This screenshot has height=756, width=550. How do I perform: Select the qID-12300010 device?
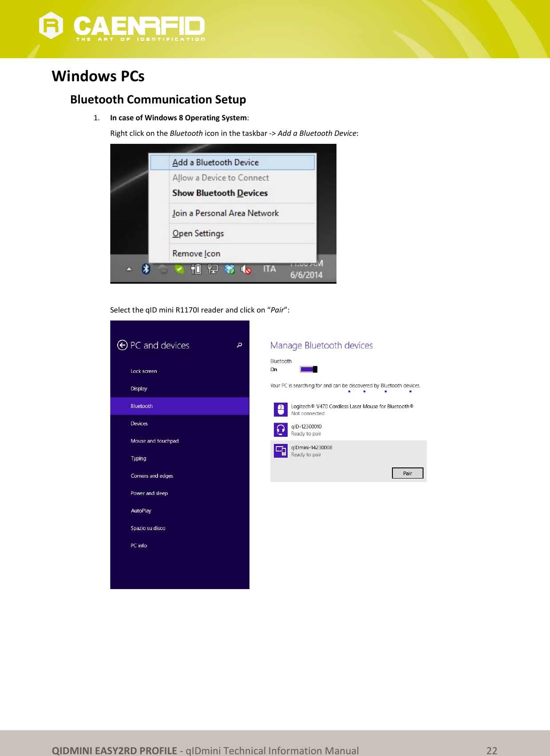pos(348,430)
